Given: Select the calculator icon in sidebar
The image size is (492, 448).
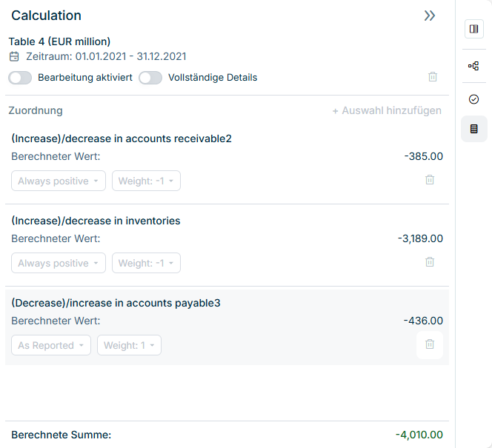Looking at the screenshot, I should coord(473,129).
